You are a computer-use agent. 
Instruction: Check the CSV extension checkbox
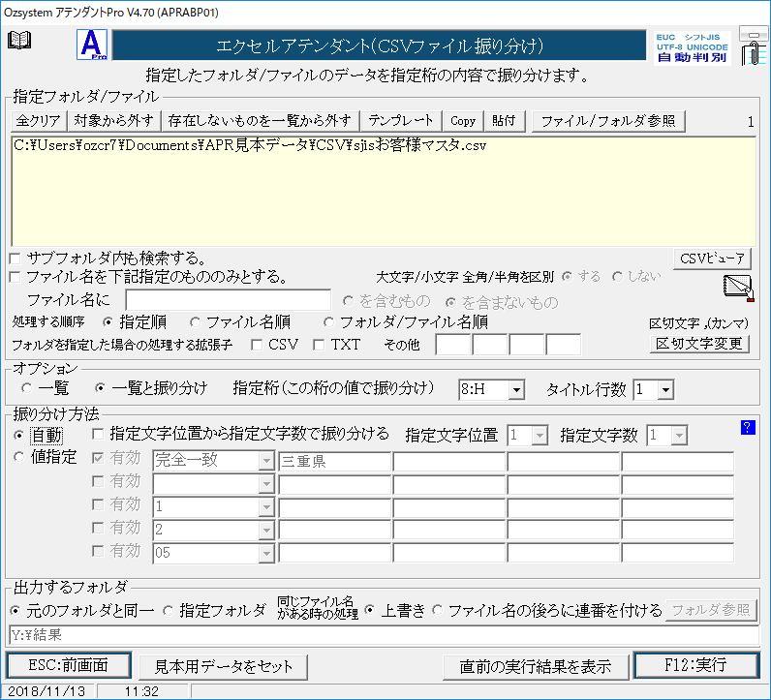click(257, 345)
